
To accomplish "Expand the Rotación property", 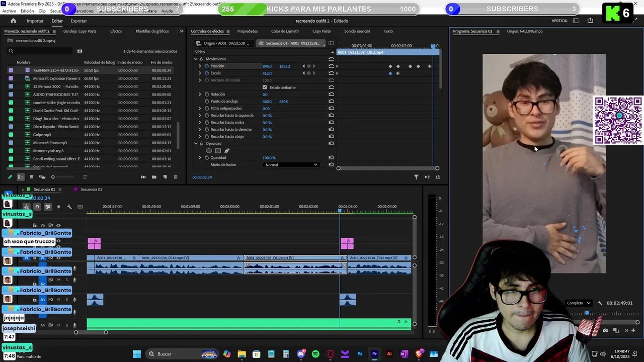I will [200, 95].
